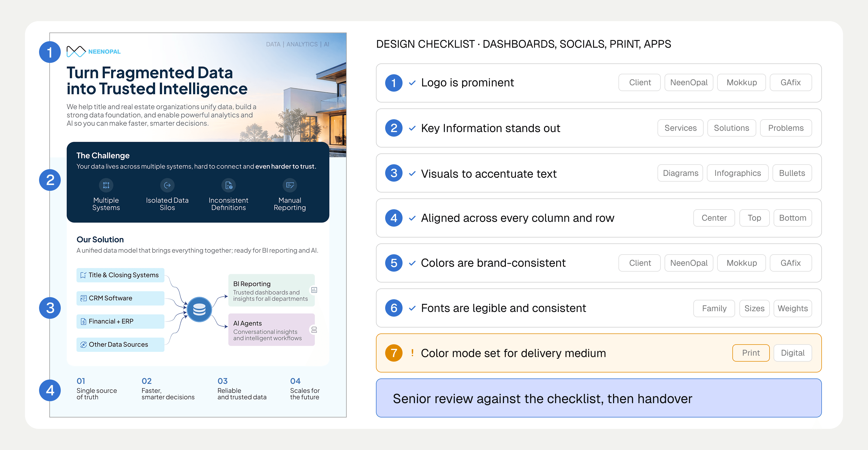Toggle checkmark for Visuals to accentuate text

pyautogui.click(x=412, y=173)
